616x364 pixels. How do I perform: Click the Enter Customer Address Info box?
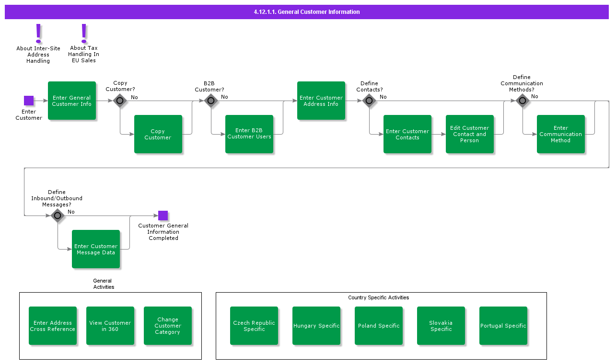tap(321, 101)
